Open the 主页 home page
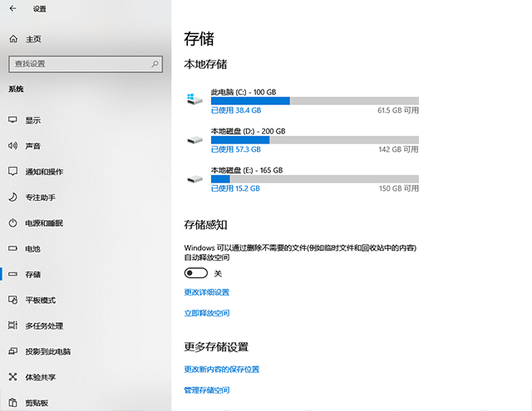This screenshot has width=532, height=411. pyautogui.click(x=33, y=39)
